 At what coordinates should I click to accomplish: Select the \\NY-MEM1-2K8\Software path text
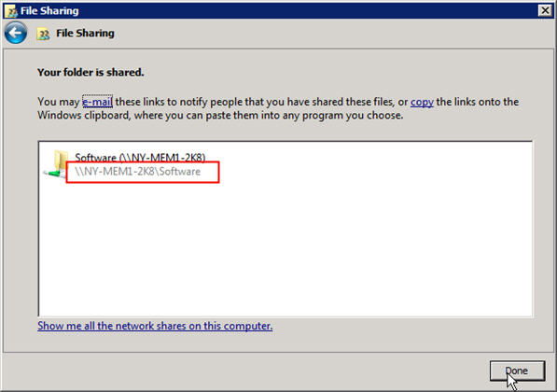(x=138, y=172)
